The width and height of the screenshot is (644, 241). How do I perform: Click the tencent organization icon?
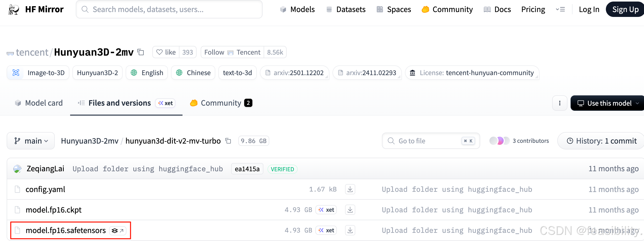[x=10, y=53]
